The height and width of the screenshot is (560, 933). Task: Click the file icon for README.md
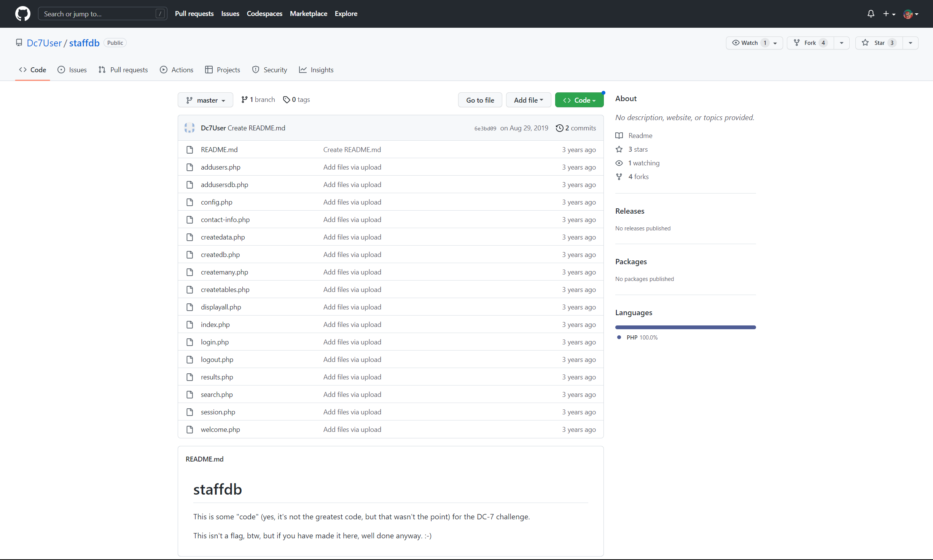click(x=189, y=149)
